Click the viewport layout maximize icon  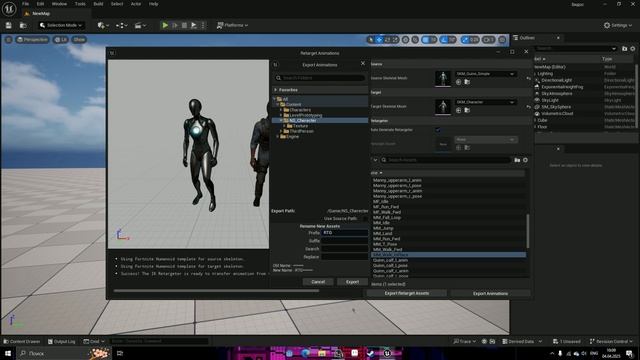pyautogui.click(x=502, y=40)
